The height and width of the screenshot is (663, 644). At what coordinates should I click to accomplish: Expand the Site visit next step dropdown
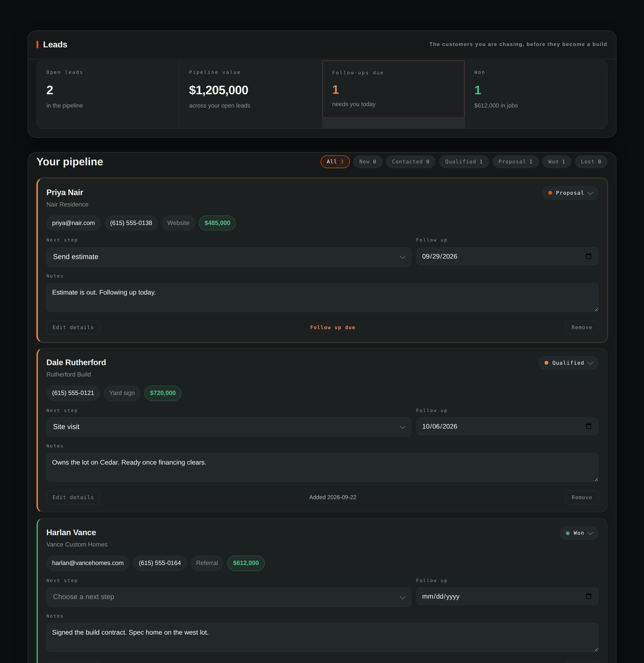(x=229, y=427)
